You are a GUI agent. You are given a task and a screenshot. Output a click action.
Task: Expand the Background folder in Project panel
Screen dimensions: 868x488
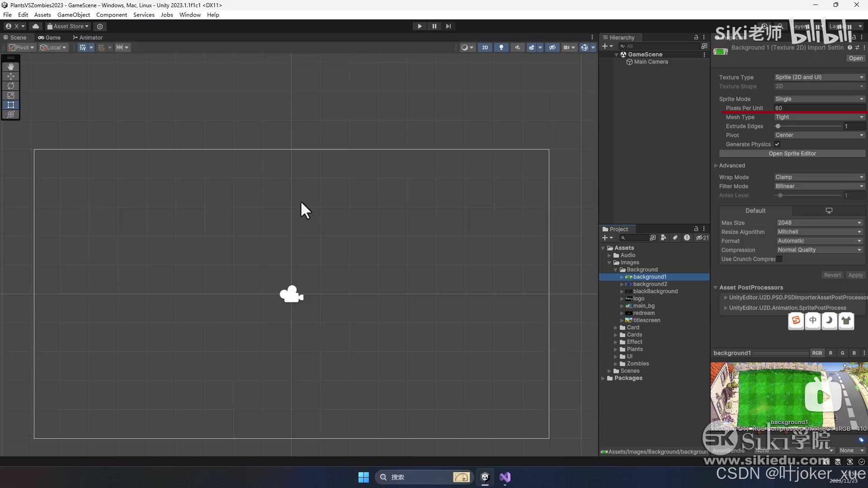pyautogui.click(x=616, y=269)
